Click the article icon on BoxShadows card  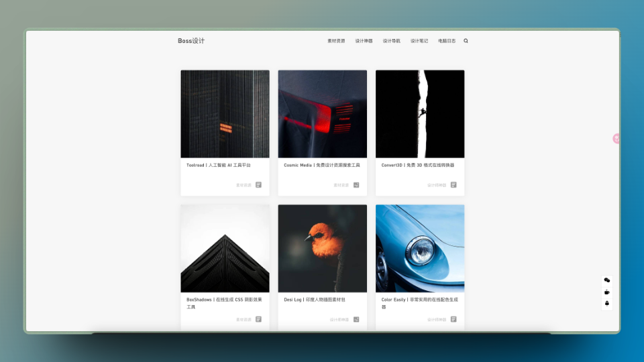(x=258, y=320)
